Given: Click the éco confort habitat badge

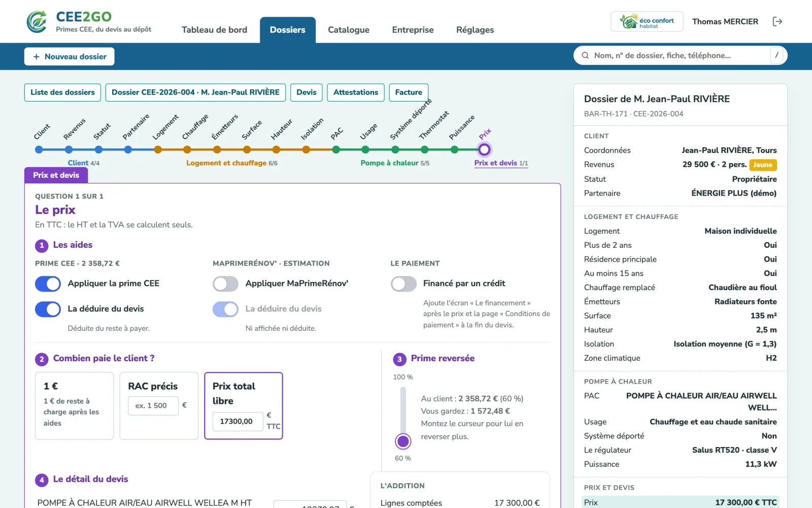Looking at the screenshot, I should (x=647, y=21).
